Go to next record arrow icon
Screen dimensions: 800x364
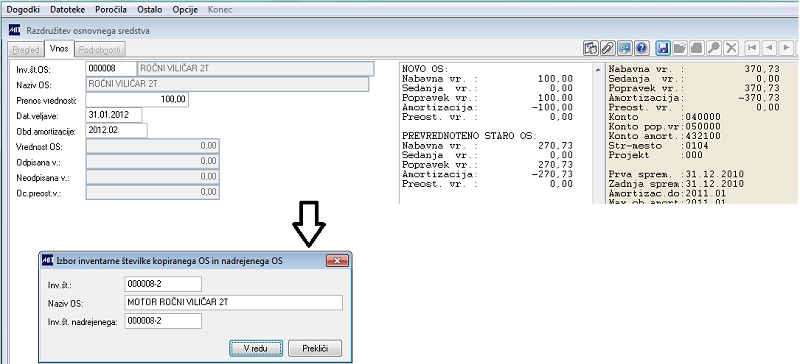pos(786,48)
